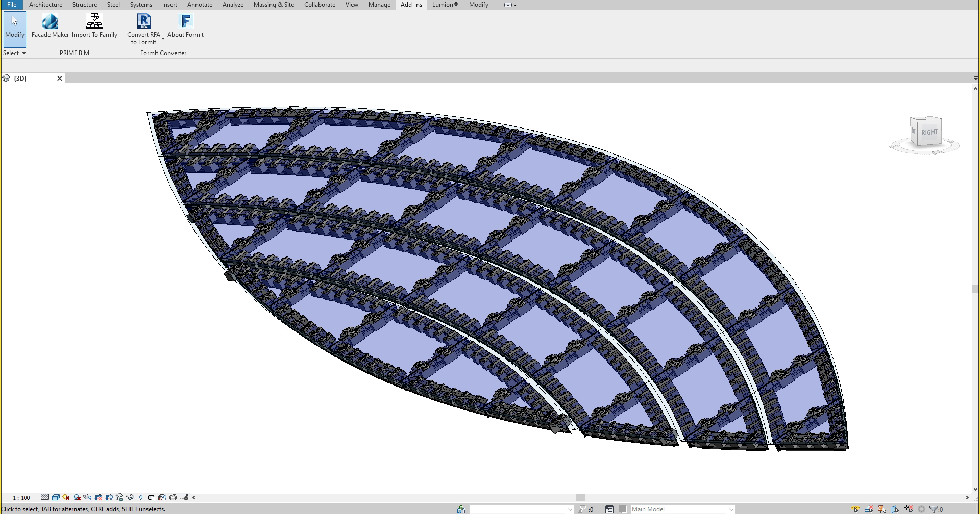Open the Lumion tab
Viewport: 980px width, 514px height.
pyautogui.click(x=445, y=5)
